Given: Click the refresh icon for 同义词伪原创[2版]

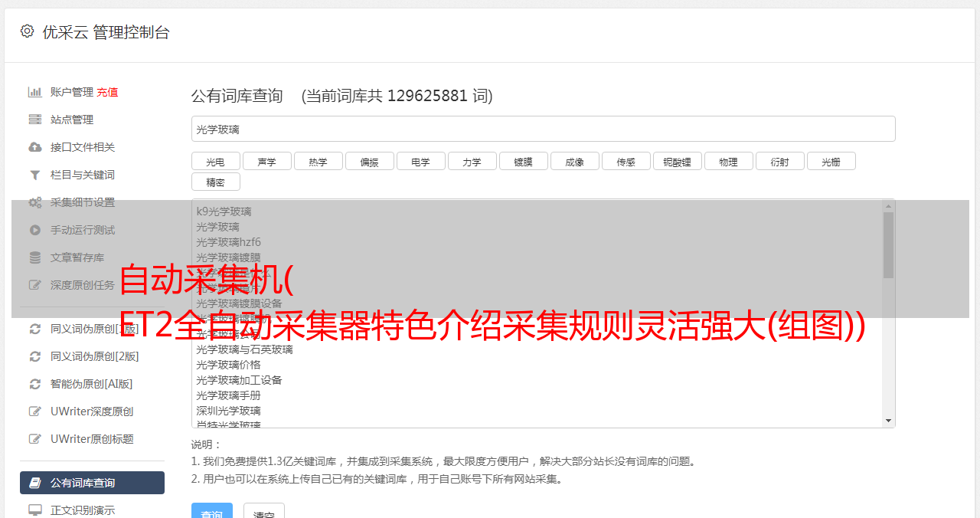Looking at the screenshot, I should coord(35,356).
